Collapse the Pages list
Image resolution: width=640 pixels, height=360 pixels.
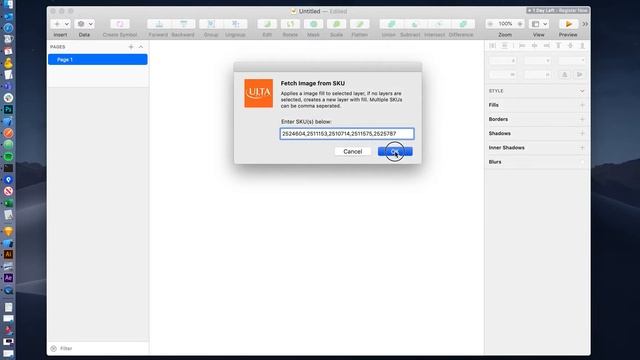pyautogui.click(x=141, y=47)
